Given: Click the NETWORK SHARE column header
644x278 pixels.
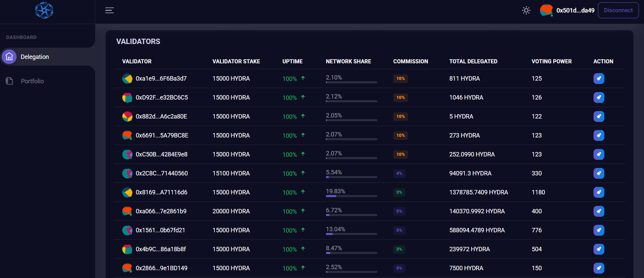Looking at the screenshot, I should [348, 61].
